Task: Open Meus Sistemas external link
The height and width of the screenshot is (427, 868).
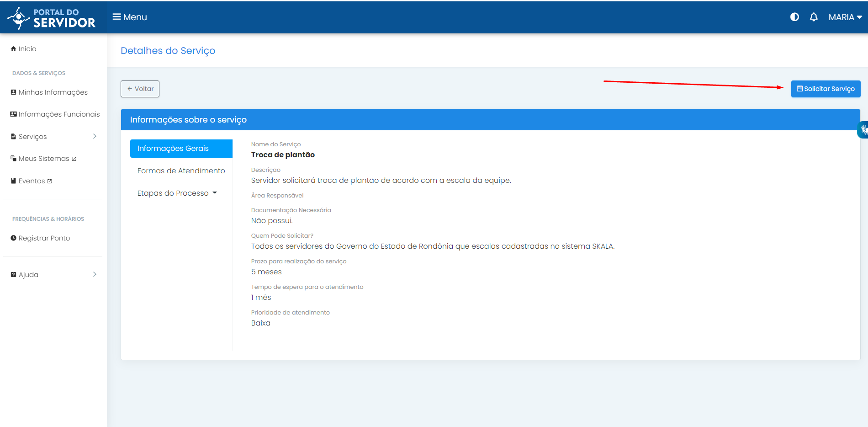Action: (x=43, y=158)
